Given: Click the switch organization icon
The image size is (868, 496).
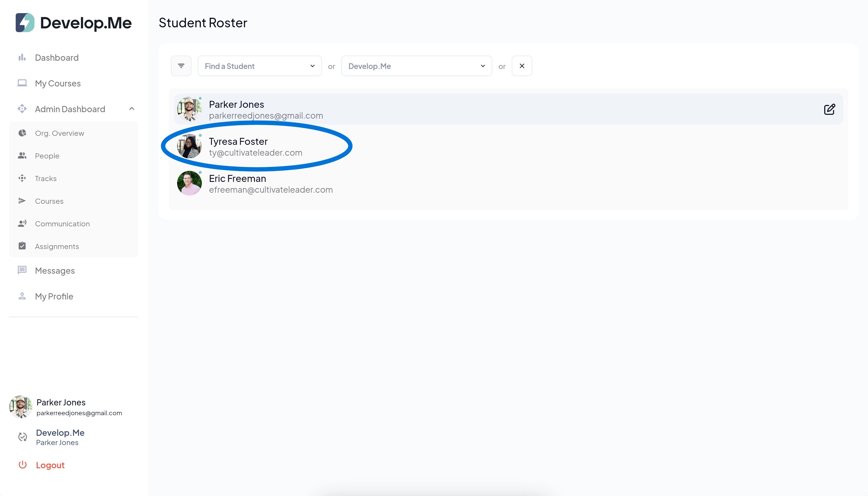Looking at the screenshot, I should tap(22, 437).
